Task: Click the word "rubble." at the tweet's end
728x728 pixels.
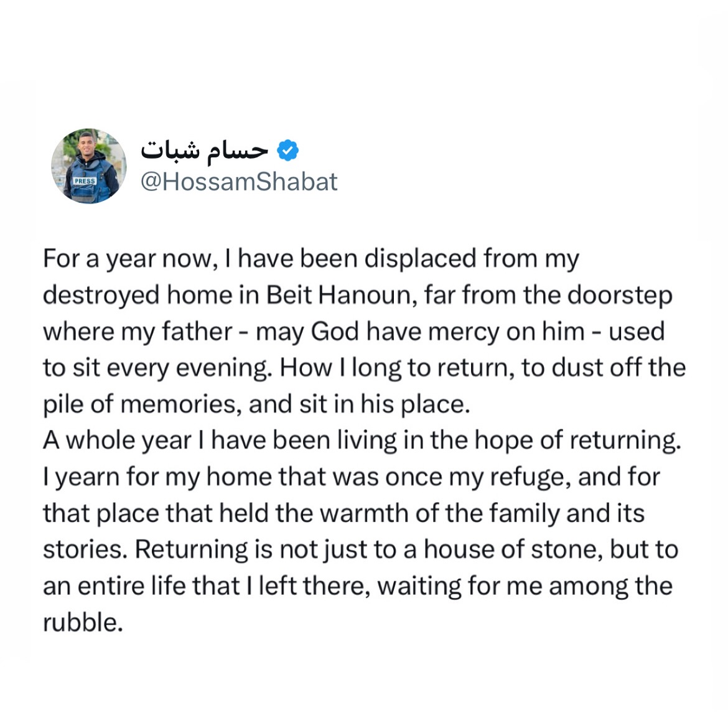Action: [83, 622]
